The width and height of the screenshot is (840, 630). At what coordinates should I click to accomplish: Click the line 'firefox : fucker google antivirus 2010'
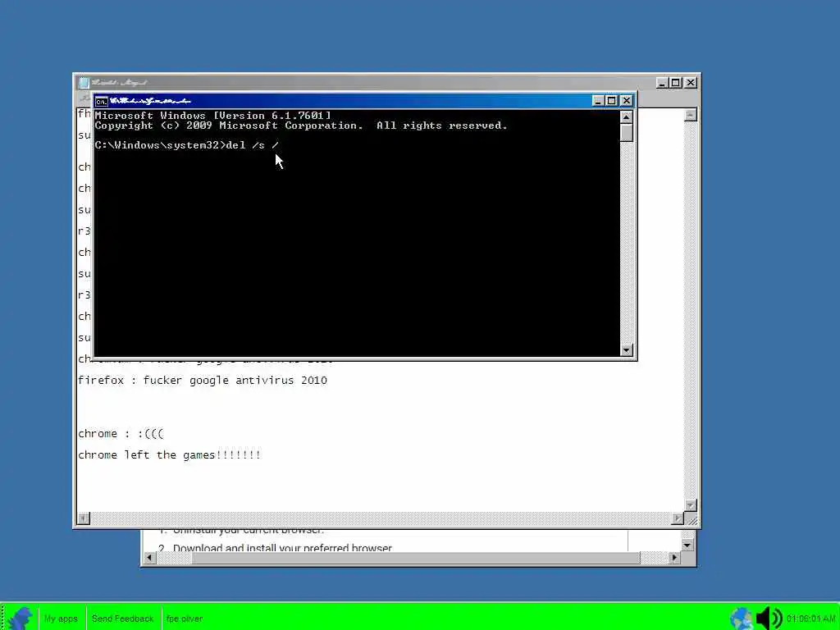pyautogui.click(x=203, y=381)
